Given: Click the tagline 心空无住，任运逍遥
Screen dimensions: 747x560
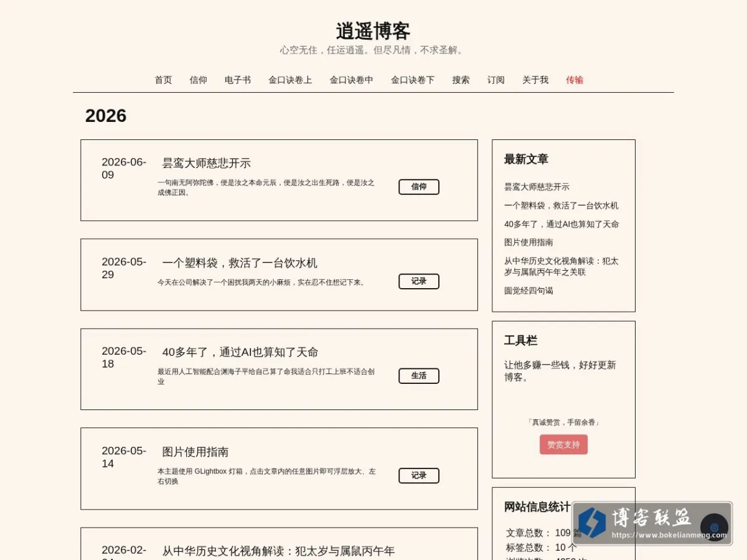Looking at the screenshot, I should 373,50.
